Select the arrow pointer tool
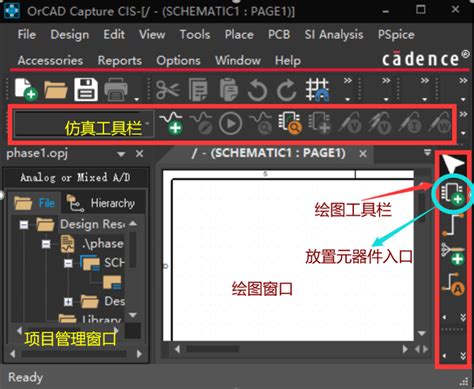474x389 pixels. (x=452, y=164)
